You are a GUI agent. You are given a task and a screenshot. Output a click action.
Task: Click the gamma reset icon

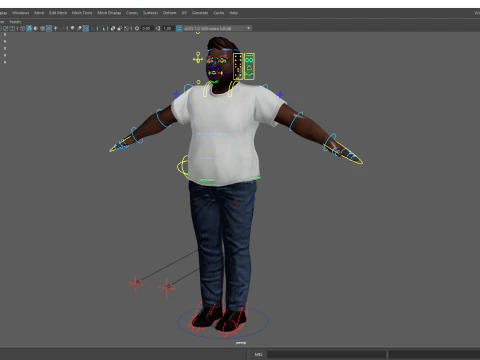click(158, 28)
